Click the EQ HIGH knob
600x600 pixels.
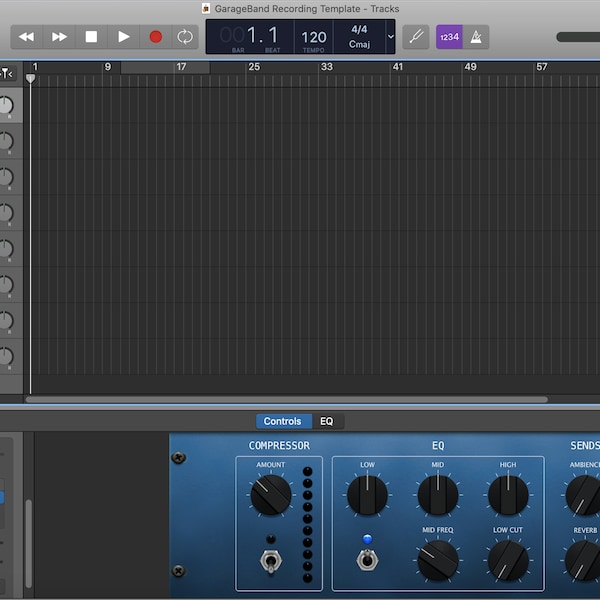click(508, 495)
